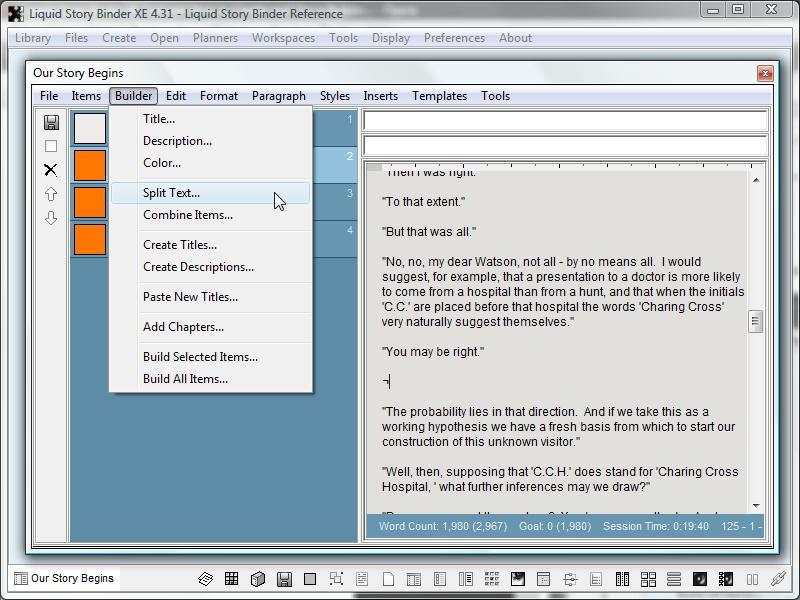Screen dimensions: 800x600
Task: Click Build All Items in the menu
Action: (x=185, y=379)
